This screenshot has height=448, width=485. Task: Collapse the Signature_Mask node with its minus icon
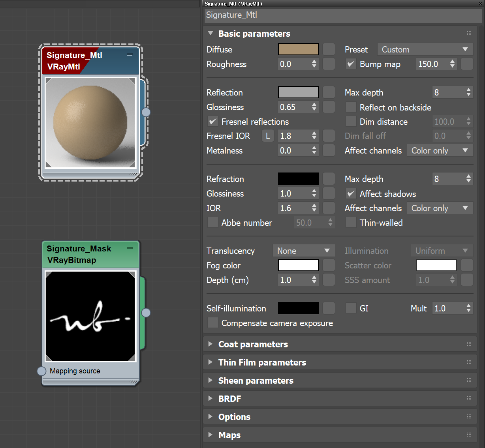(130, 248)
